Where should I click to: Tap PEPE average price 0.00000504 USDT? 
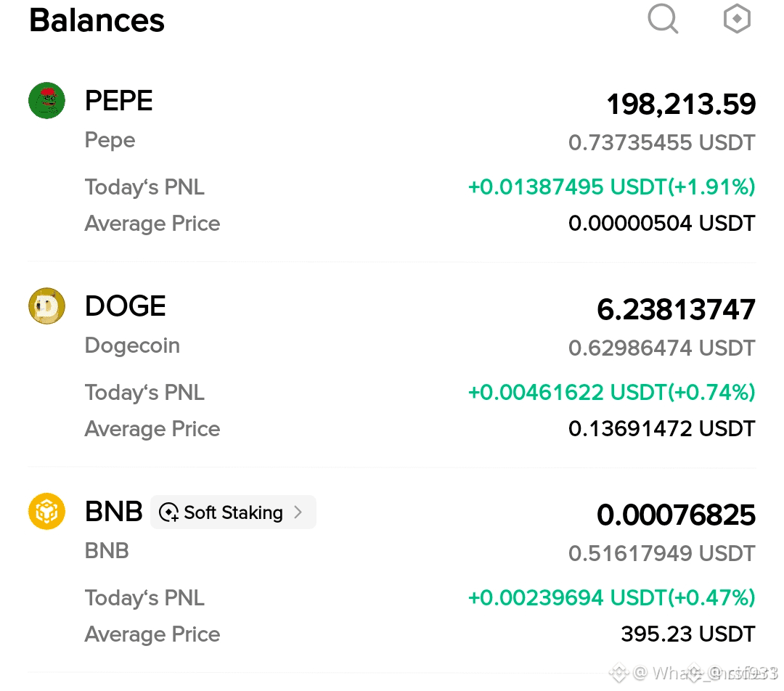[x=662, y=223]
